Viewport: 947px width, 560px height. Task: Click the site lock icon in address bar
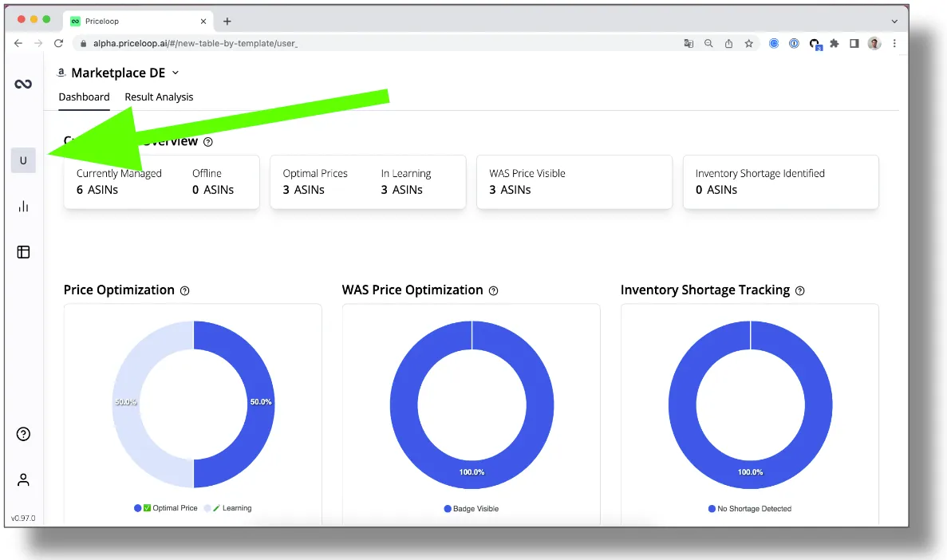click(83, 44)
